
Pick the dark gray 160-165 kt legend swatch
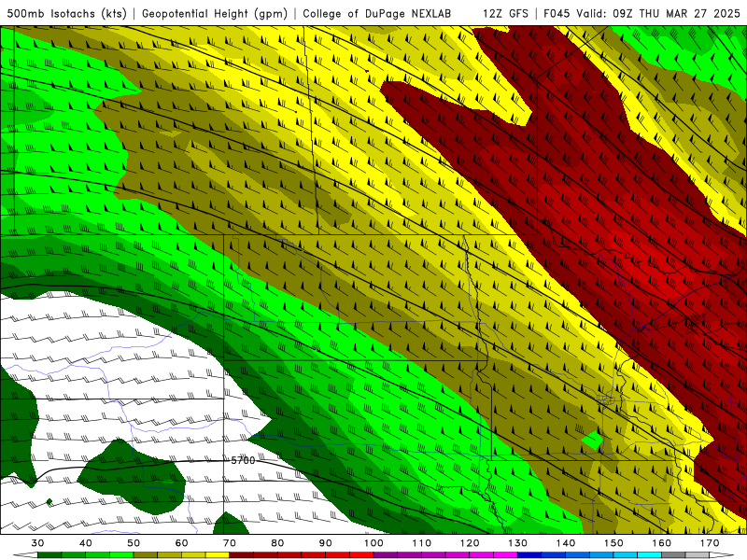pos(673,555)
